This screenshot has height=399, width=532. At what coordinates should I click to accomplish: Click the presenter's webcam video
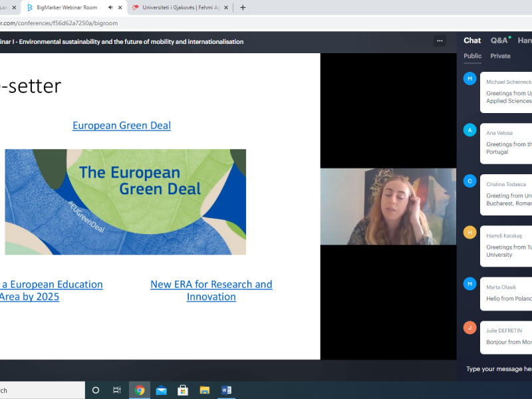(388, 206)
